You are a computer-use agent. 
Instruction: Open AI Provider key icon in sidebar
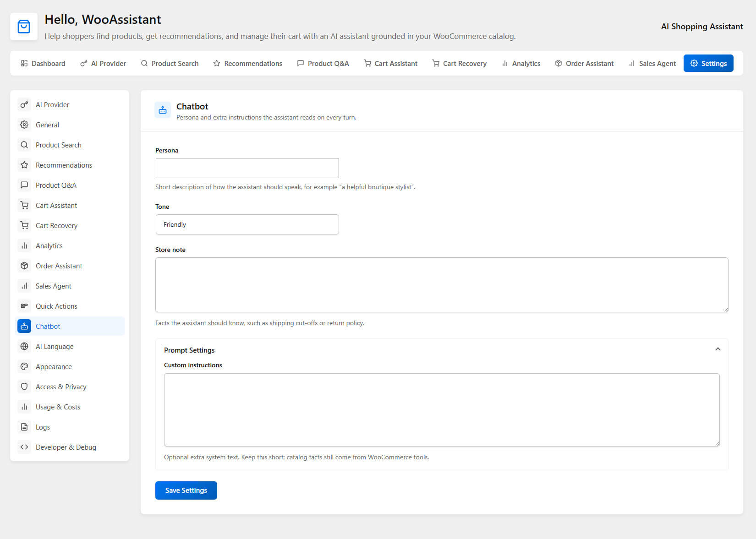point(24,104)
